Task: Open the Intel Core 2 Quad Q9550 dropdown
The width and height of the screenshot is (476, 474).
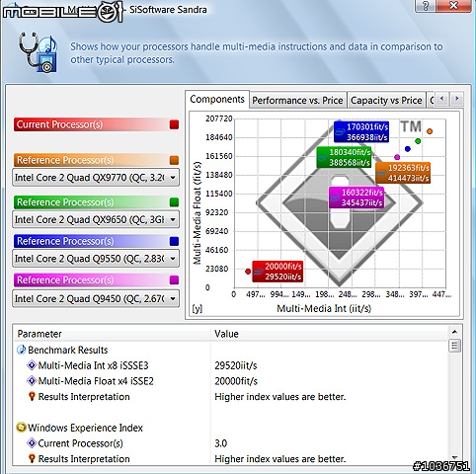Action: tap(96, 259)
